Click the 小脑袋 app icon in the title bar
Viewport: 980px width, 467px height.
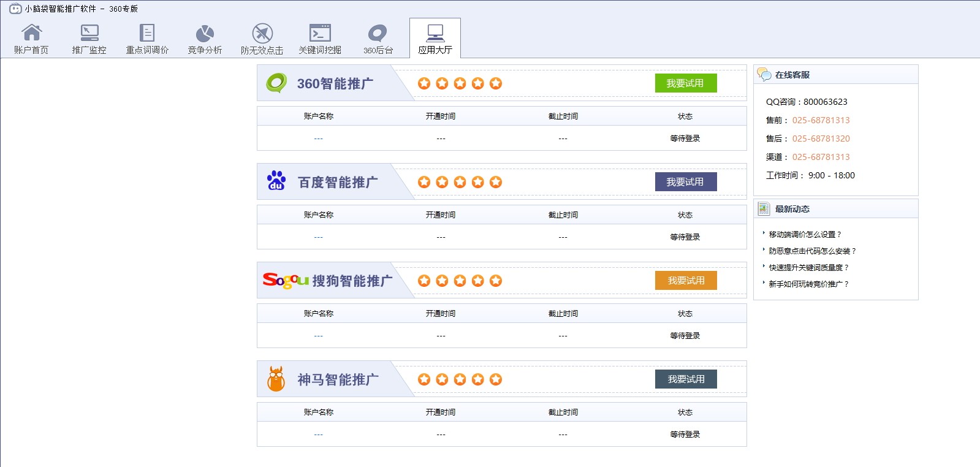tap(15, 9)
